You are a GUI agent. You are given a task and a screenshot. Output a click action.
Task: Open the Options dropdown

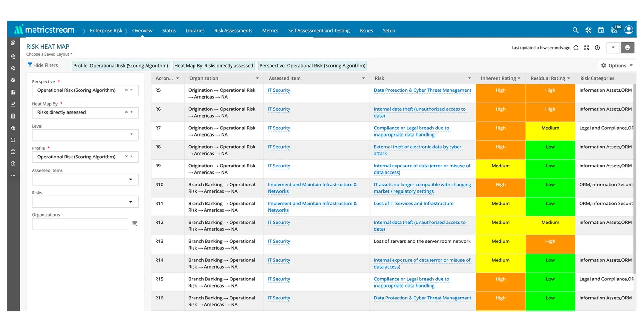pyautogui.click(x=617, y=65)
